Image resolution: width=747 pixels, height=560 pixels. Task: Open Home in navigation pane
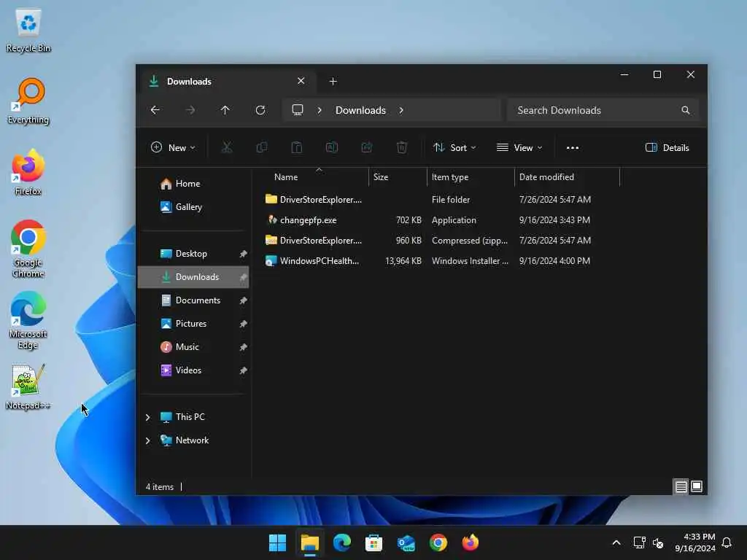pyautogui.click(x=187, y=184)
